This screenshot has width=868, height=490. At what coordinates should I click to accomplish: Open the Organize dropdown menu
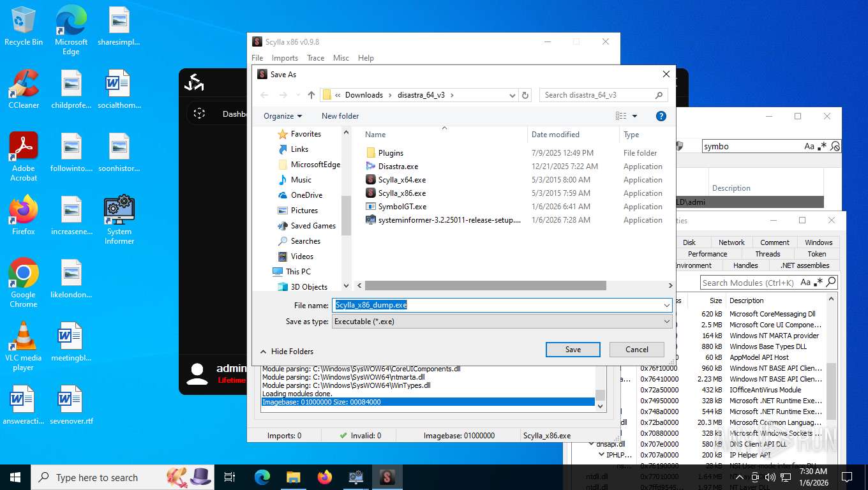click(x=283, y=116)
